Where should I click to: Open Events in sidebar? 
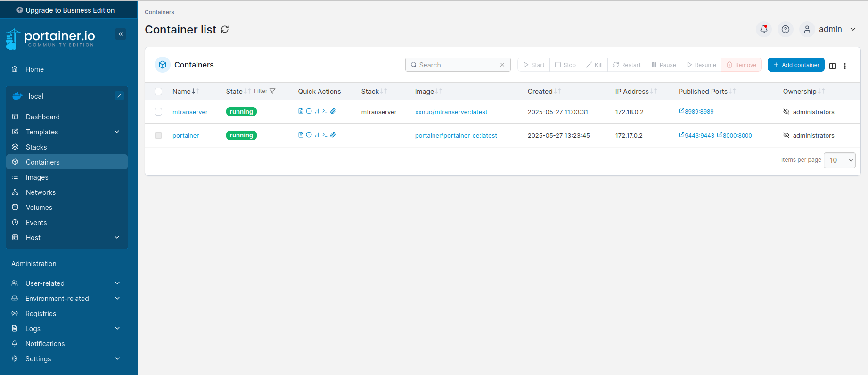[x=67, y=222]
